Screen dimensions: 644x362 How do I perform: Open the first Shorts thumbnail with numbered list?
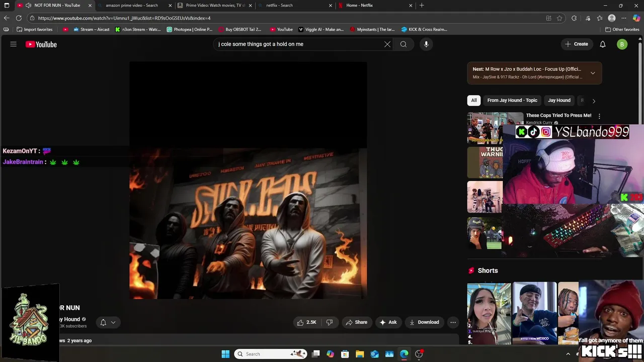click(x=489, y=313)
